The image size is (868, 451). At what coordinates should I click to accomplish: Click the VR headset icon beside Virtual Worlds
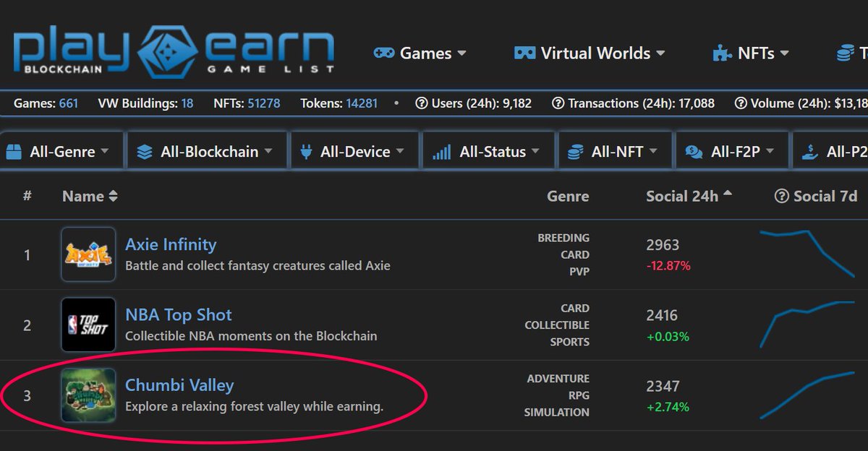[x=524, y=53]
